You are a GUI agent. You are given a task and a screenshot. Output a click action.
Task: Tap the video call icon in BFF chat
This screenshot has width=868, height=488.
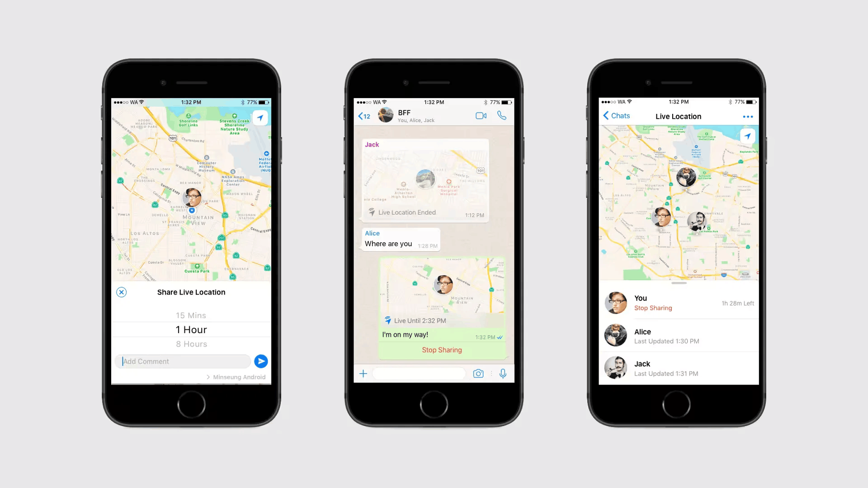(x=481, y=116)
